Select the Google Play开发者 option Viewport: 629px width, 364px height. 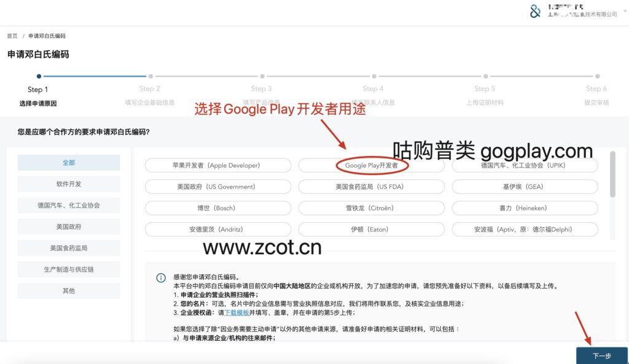371,165
